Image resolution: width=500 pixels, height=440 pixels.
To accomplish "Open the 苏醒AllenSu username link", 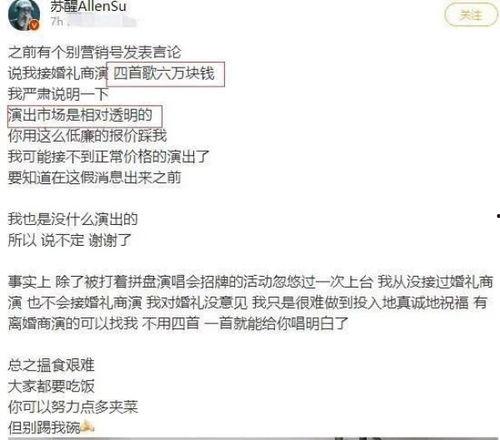I will tap(88, 6).
